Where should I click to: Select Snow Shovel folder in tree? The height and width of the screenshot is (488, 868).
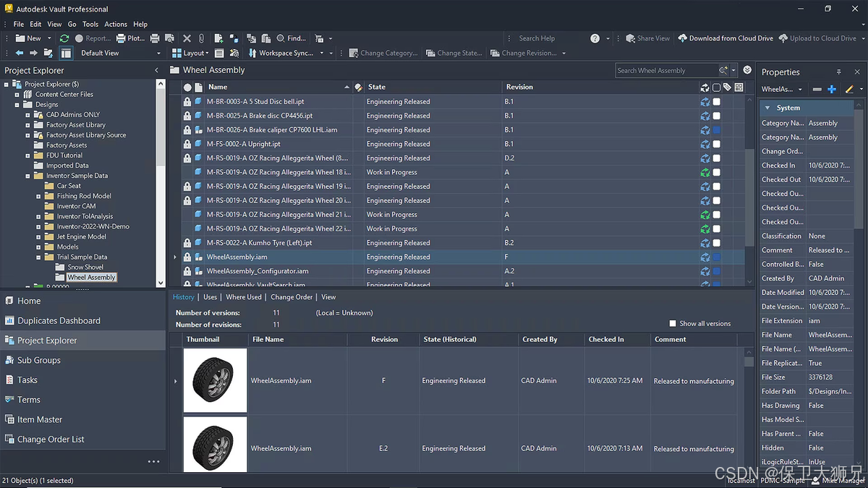click(85, 267)
